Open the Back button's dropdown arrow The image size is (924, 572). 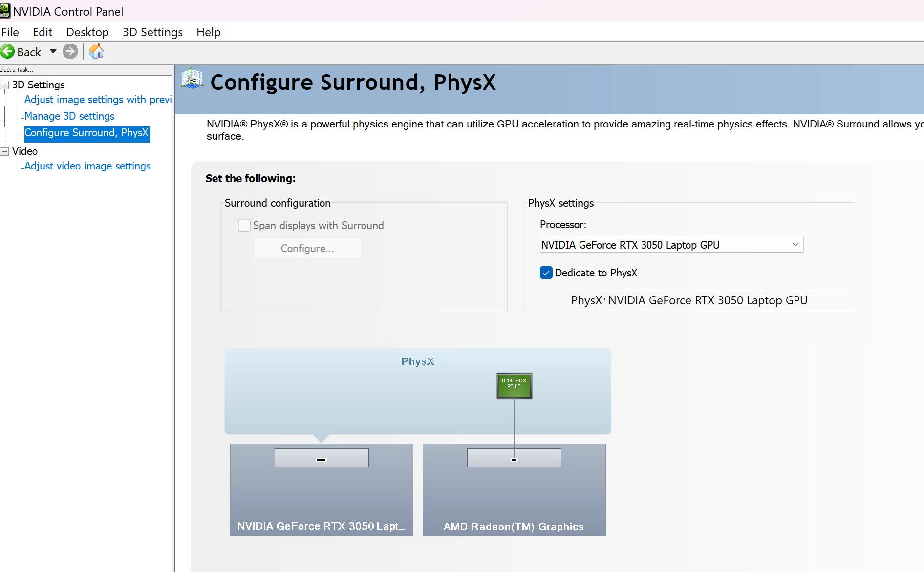[53, 51]
